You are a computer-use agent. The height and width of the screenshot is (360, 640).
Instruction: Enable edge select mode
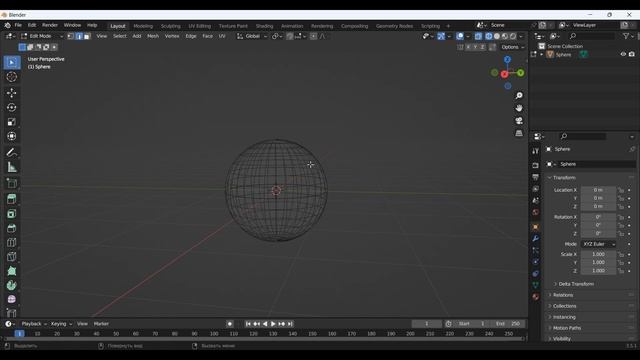pos(79,36)
